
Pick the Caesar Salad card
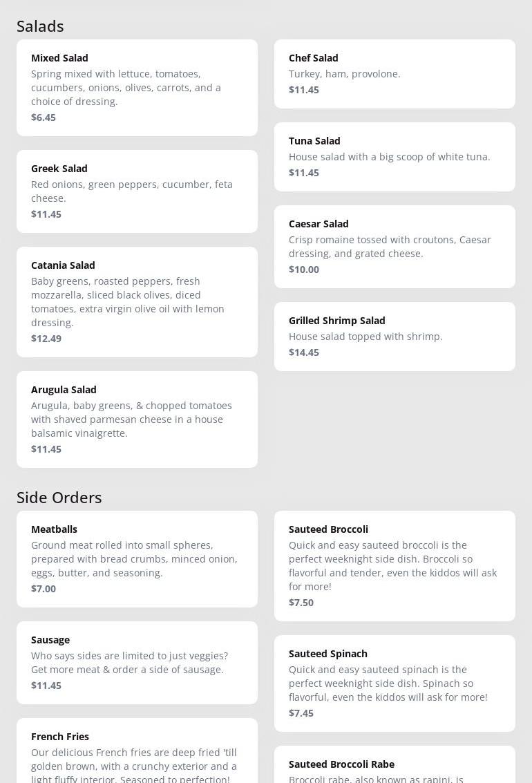point(395,246)
